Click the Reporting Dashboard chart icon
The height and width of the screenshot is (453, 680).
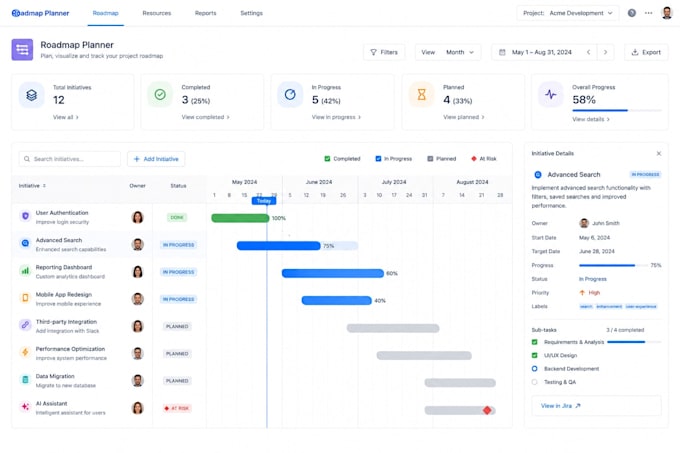click(25, 270)
